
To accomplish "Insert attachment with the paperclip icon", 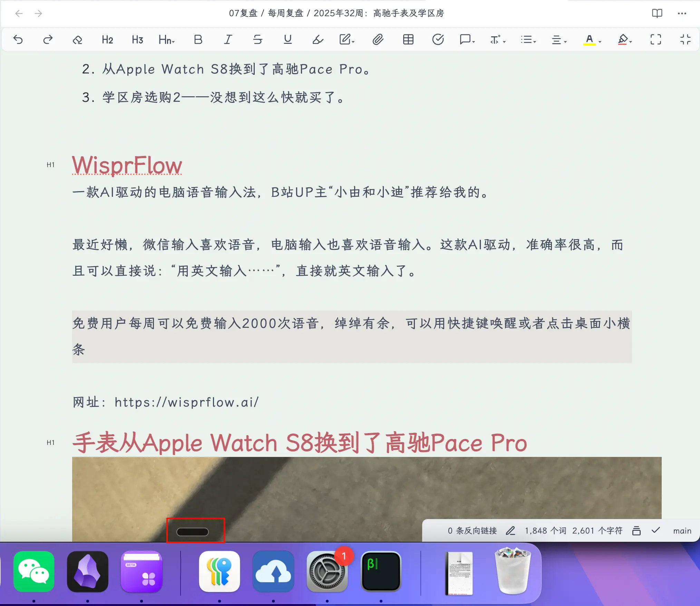I will click(x=378, y=40).
